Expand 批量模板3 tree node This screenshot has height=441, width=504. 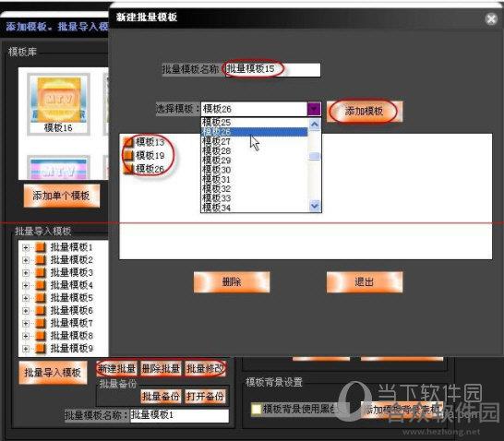click(26, 273)
